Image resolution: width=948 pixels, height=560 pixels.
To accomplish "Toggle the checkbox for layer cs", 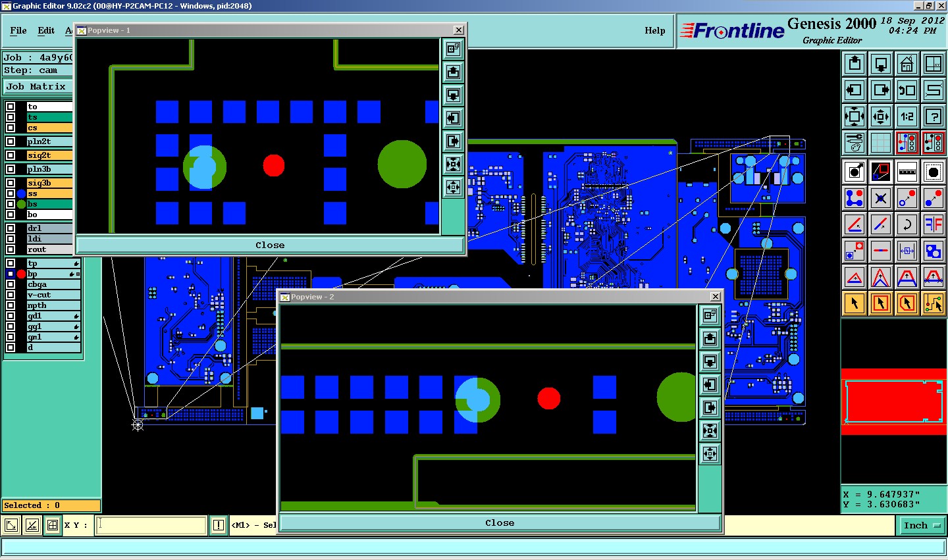I will (x=11, y=128).
